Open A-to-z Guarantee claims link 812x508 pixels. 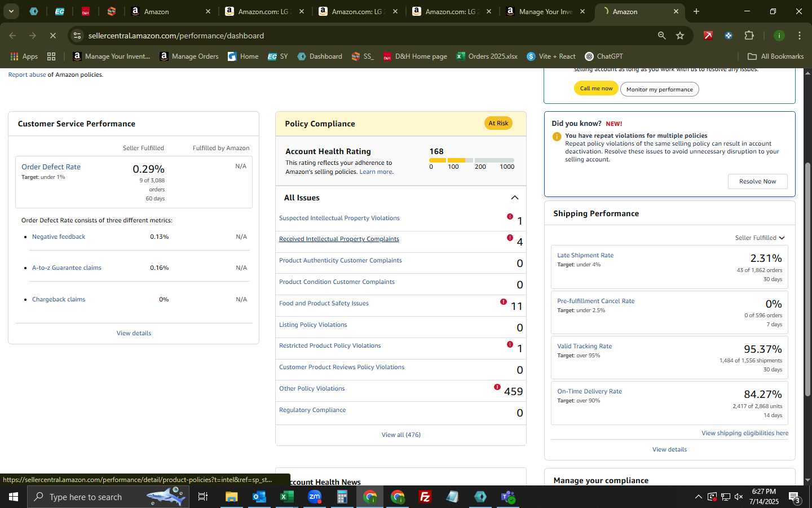point(67,268)
